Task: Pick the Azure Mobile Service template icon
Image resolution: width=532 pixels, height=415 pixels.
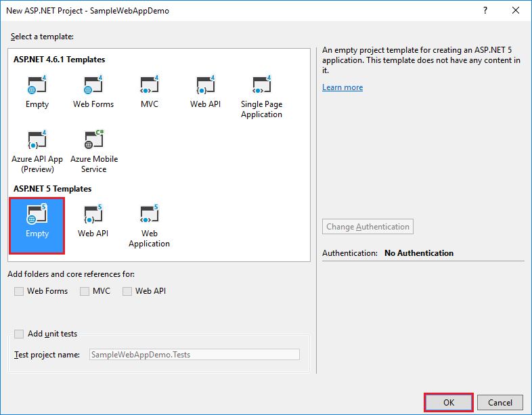Action: pyautogui.click(x=94, y=139)
